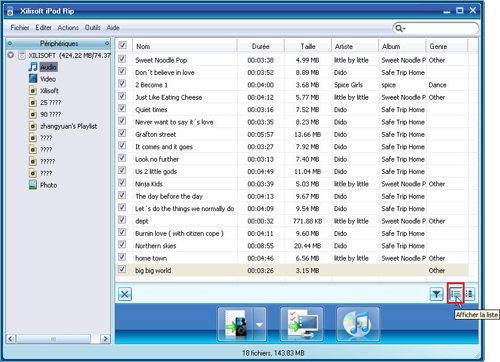
Task: Click the X delete icon below the list
Action: 125,294
